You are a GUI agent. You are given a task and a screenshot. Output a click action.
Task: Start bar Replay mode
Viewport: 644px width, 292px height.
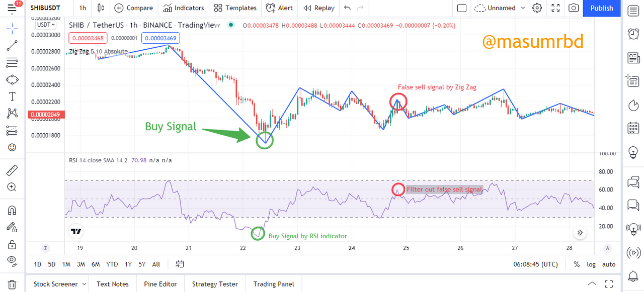[319, 8]
